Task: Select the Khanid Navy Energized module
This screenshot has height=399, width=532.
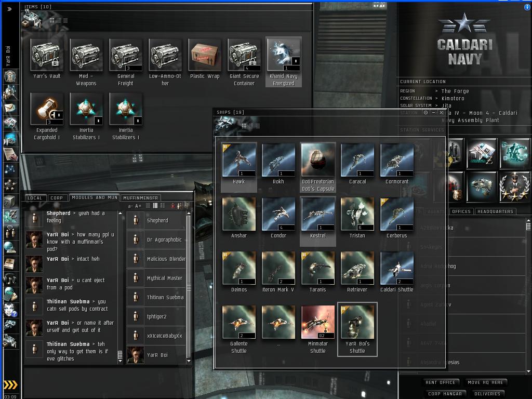Action: (284, 62)
